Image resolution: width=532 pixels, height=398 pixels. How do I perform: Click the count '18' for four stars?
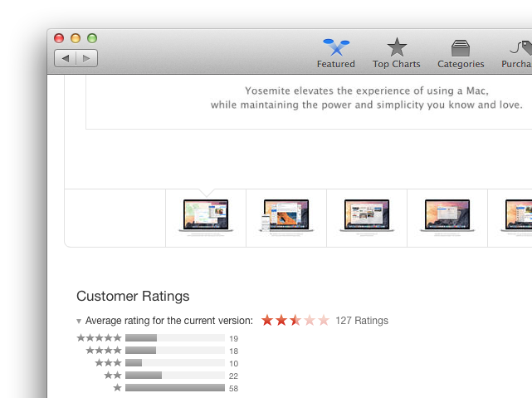pyautogui.click(x=234, y=351)
